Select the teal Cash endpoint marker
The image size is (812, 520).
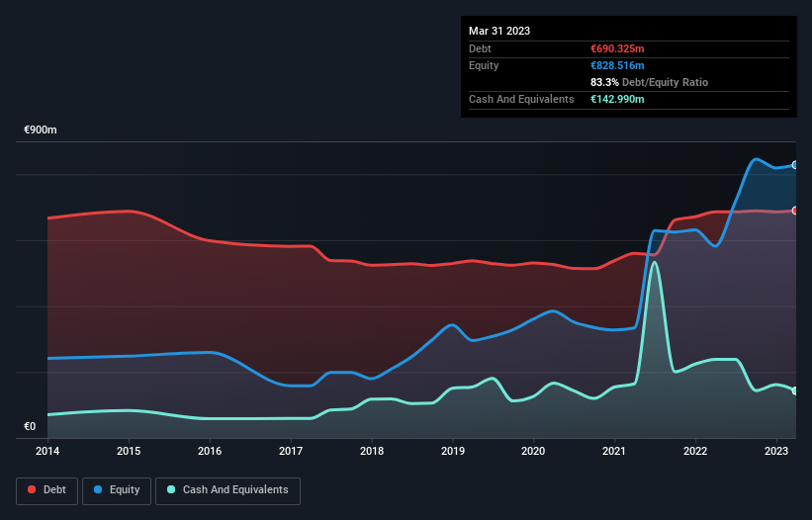coord(795,390)
